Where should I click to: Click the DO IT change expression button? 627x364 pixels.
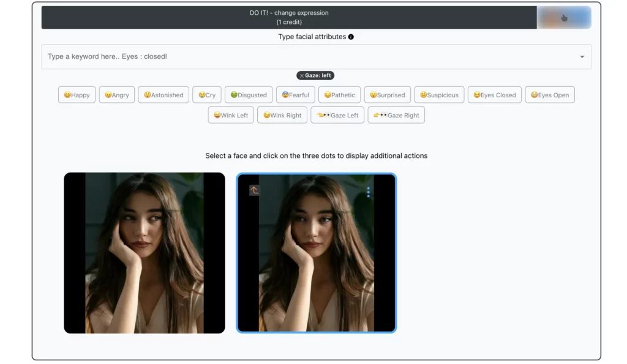288,17
